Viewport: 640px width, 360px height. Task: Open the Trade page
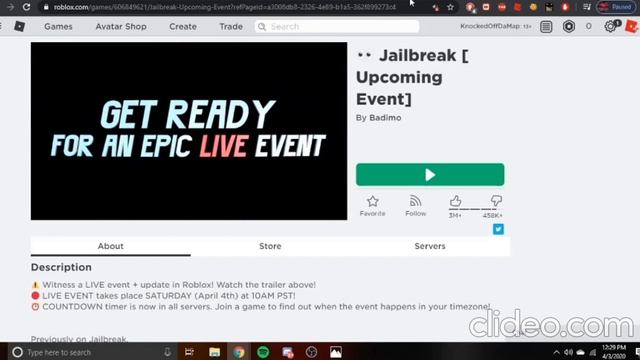[231, 27]
